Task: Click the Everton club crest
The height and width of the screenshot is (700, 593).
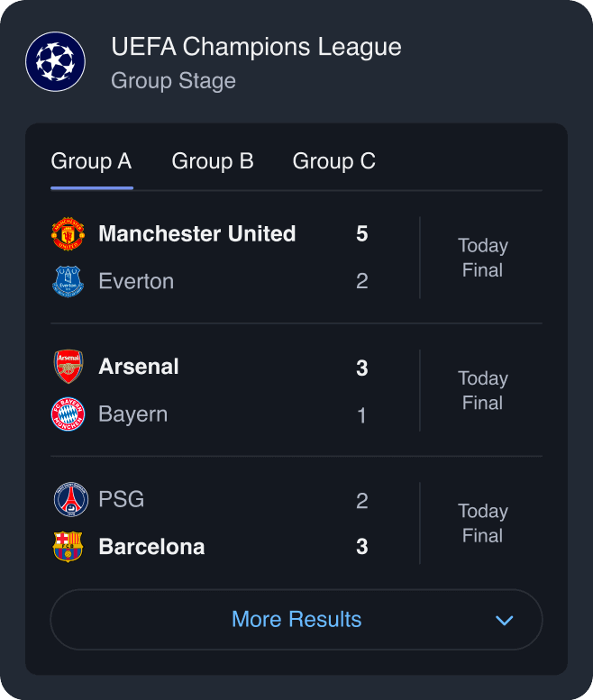Action: [x=68, y=281]
